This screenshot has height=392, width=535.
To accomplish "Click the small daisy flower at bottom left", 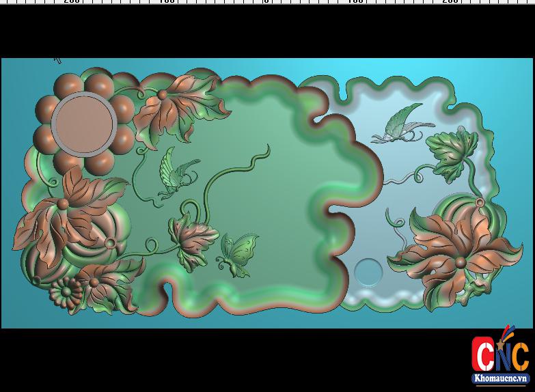I will click(66, 292).
